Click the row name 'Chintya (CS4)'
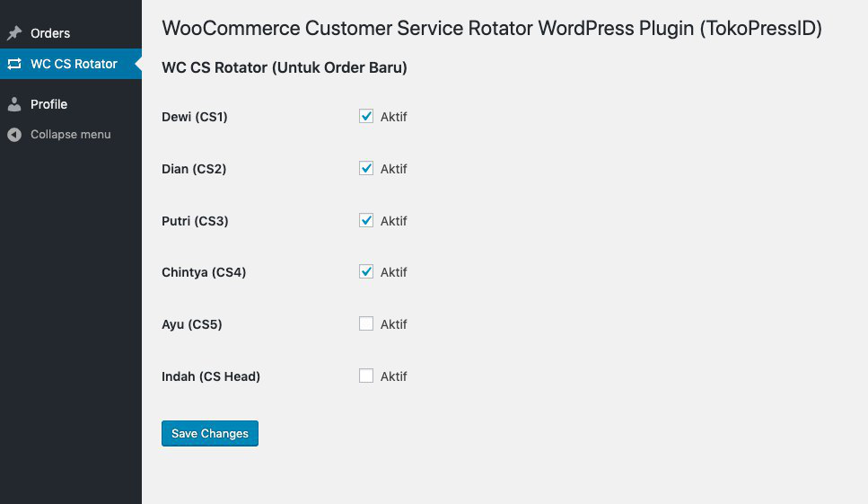Screen dimensions: 868x504 [204, 272]
